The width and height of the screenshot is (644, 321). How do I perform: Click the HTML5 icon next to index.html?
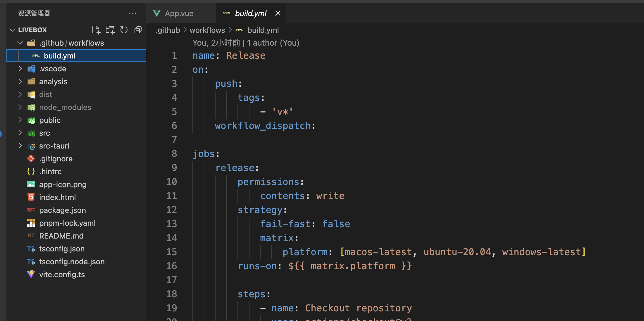31,197
